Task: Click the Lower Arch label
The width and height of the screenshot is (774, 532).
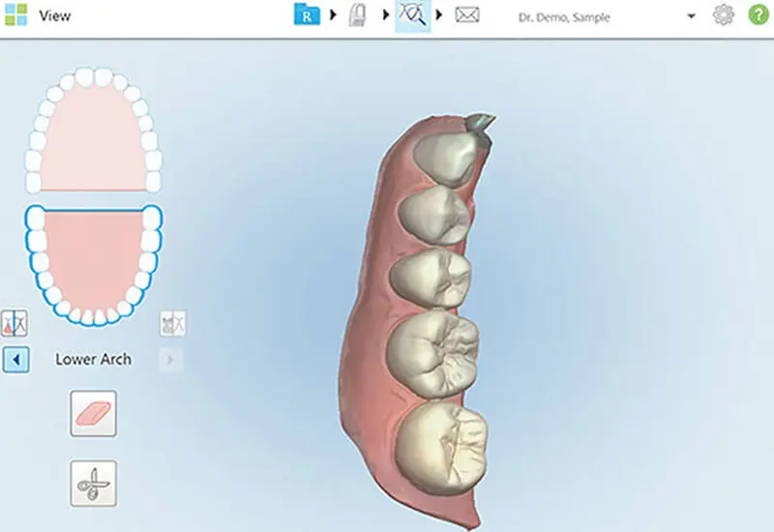Action: 93,359
